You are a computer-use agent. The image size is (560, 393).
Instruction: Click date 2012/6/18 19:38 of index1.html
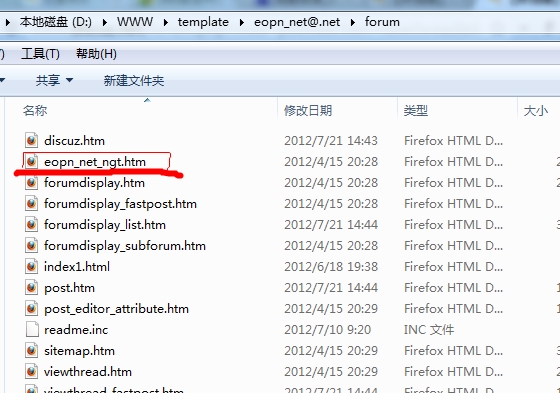click(x=331, y=267)
